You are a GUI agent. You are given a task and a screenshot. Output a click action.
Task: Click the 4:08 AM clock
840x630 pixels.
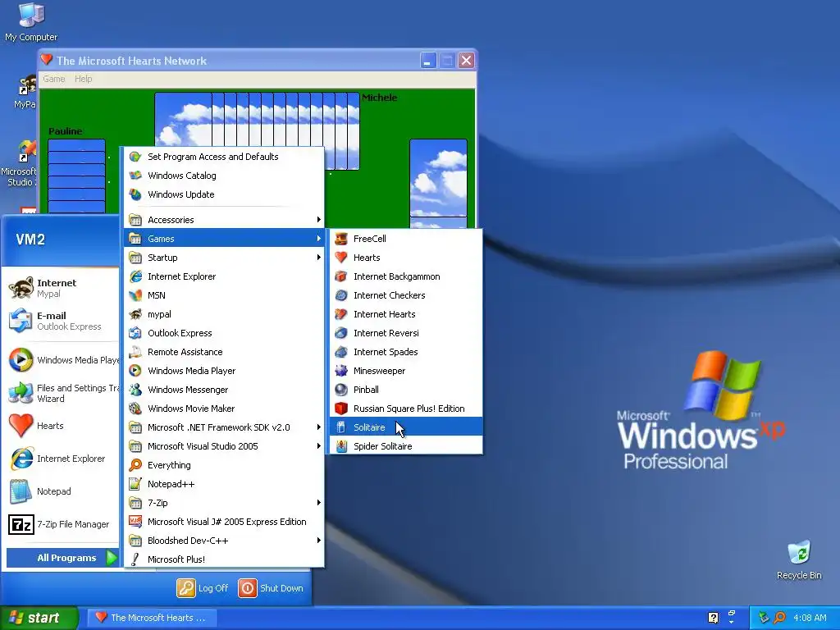pos(810,618)
